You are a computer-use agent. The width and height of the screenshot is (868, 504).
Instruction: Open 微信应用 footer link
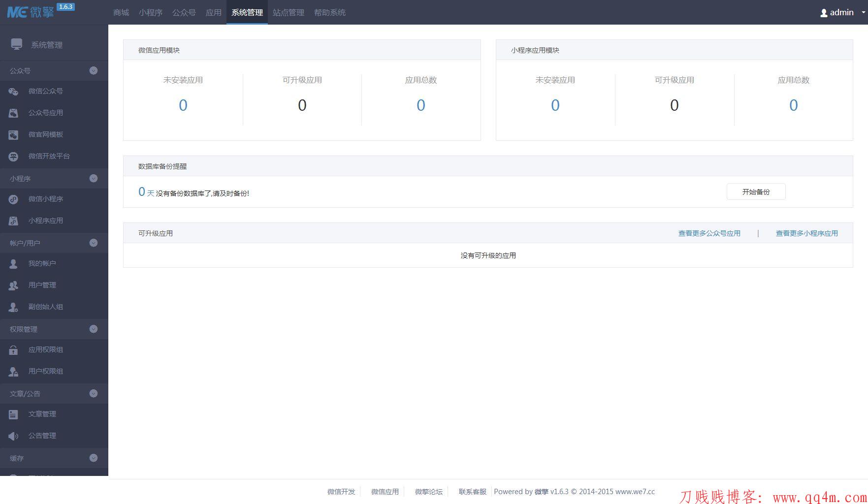tap(385, 492)
